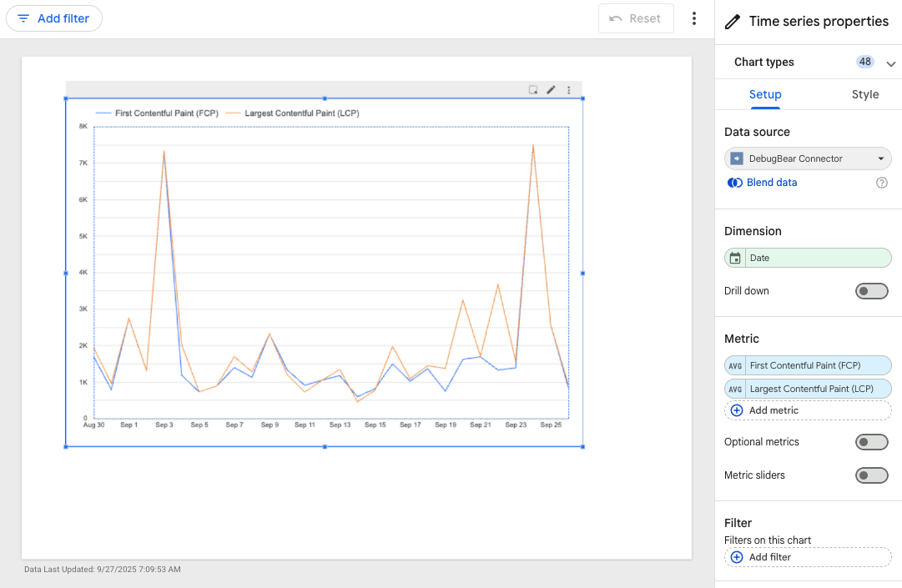902x588 pixels.
Task: Open the DebugBear Connector dropdown arrow
Action: pos(880,158)
